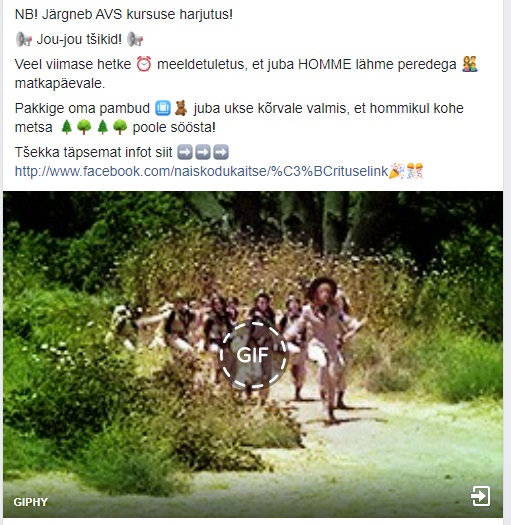This screenshot has height=525, width=511.
Task: Play the GIF using the circular GIF button
Action: click(x=253, y=355)
